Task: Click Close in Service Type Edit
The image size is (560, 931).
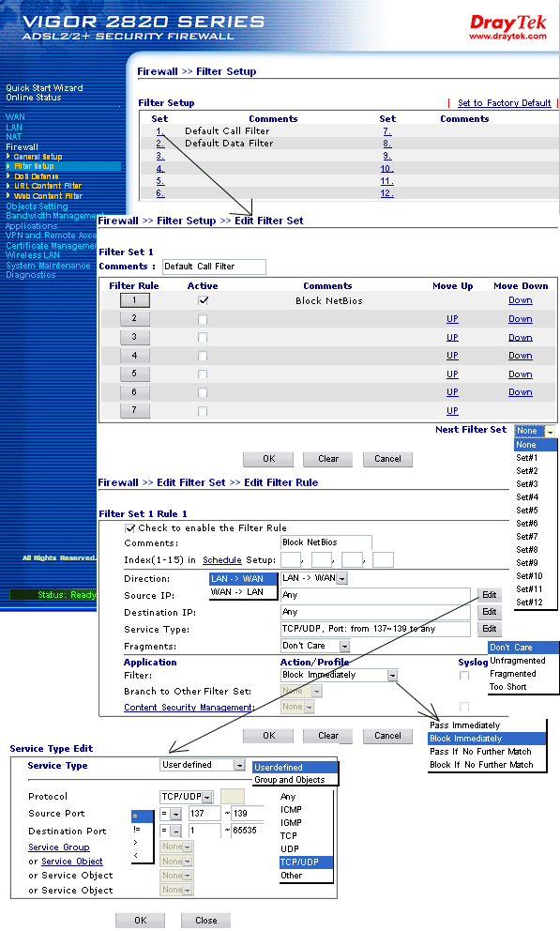Action: pyautogui.click(x=205, y=921)
